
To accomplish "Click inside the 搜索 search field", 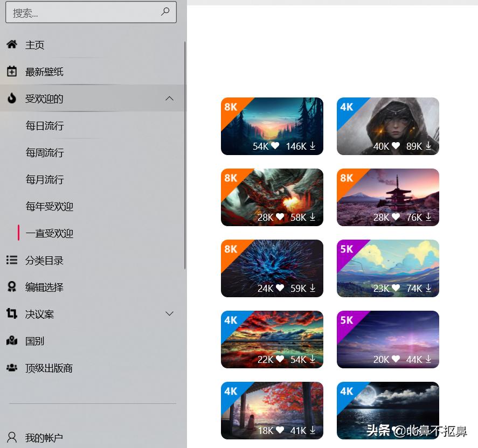I will 81,12.
